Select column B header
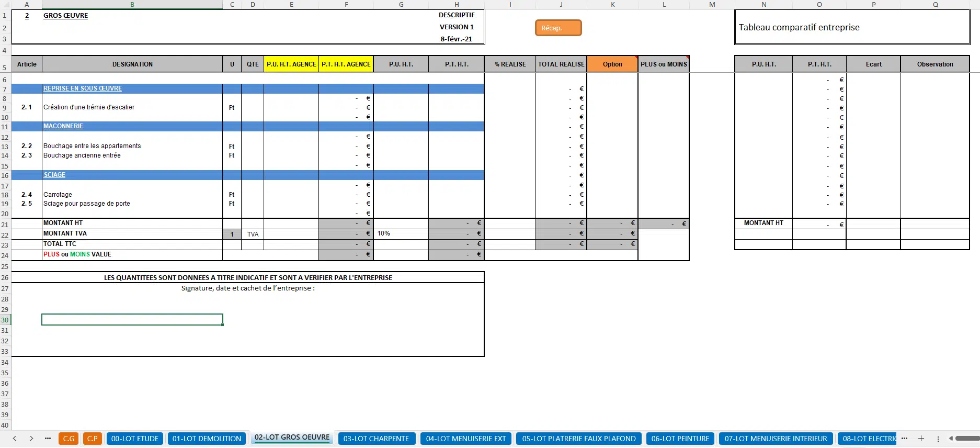Screen dimensions: 980x448 (x=132, y=5)
